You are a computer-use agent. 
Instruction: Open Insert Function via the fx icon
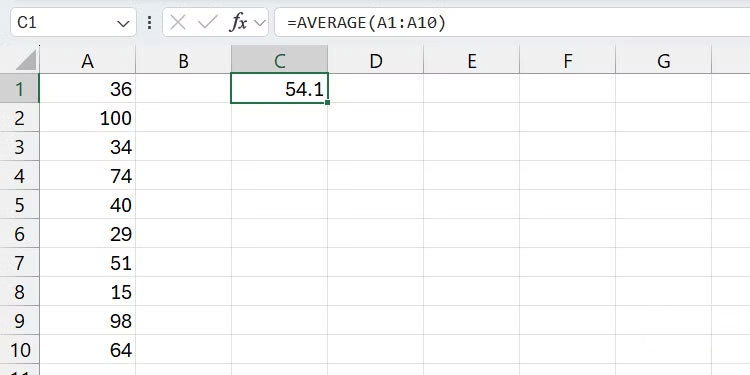point(238,22)
